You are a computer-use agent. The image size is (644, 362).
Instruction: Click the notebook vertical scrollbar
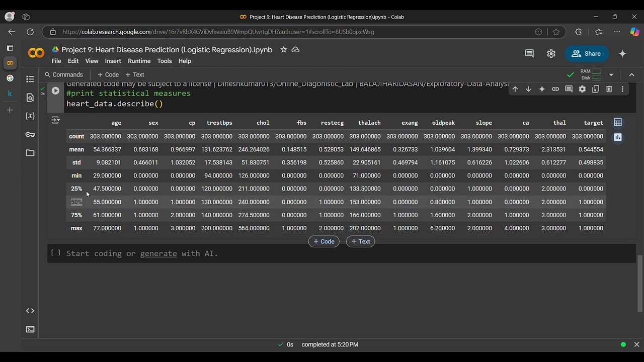click(x=640, y=284)
